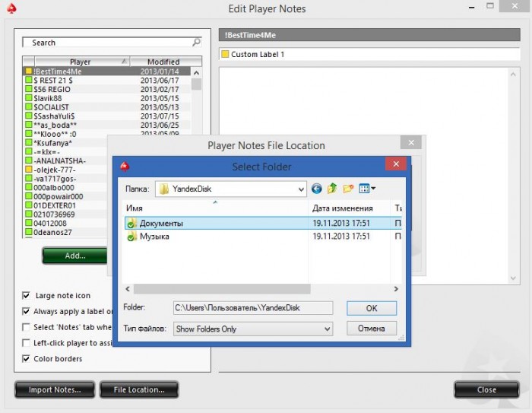Viewport: 532px width, 413px height.
Task: Click the green Add button
Action: point(75,256)
